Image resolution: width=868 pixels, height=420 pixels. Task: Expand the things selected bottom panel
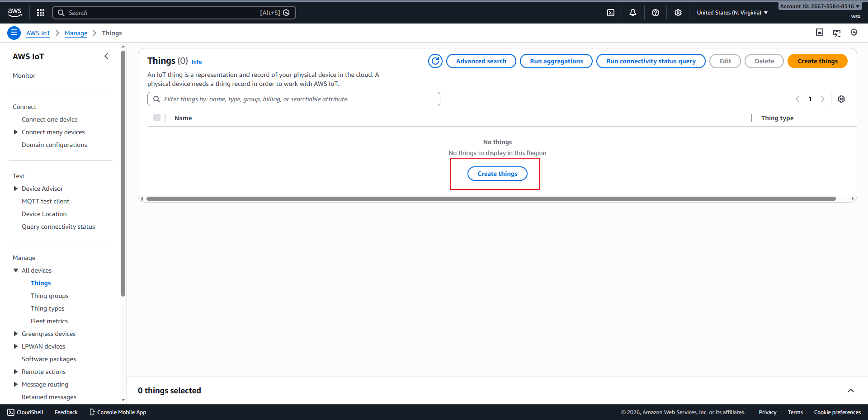pyautogui.click(x=850, y=391)
